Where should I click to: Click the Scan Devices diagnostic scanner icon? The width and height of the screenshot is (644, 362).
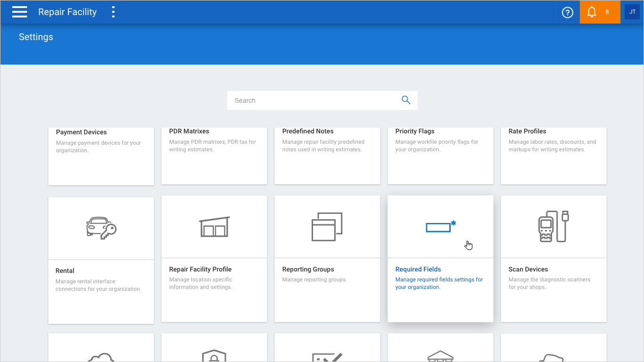click(553, 227)
